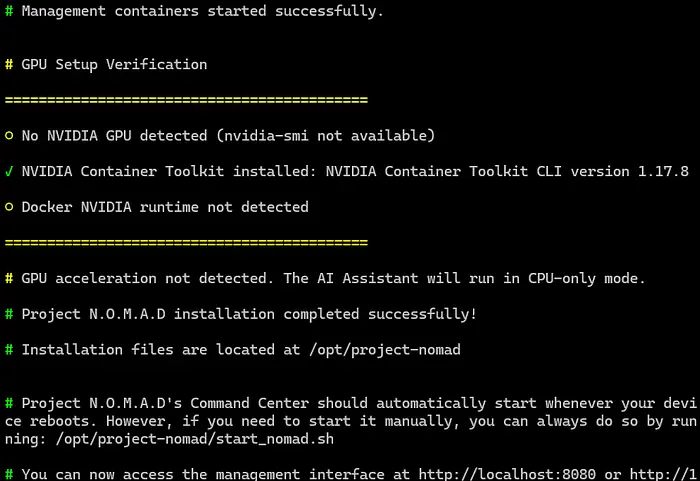Viewport: 700px width, 481px height.
Task: Click the hash symbol before Management containers started
Action: coord(9,12)
